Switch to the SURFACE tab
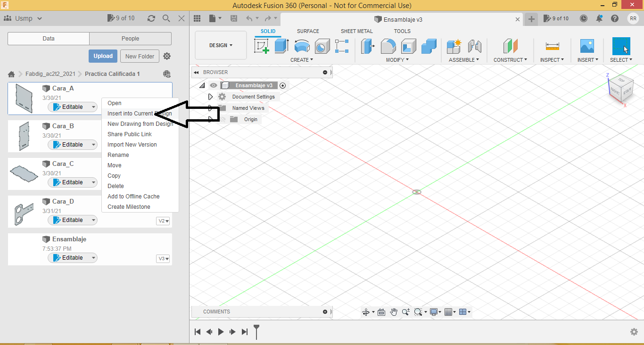Viewport: 644px width, 345px height. tap(308, 31)
